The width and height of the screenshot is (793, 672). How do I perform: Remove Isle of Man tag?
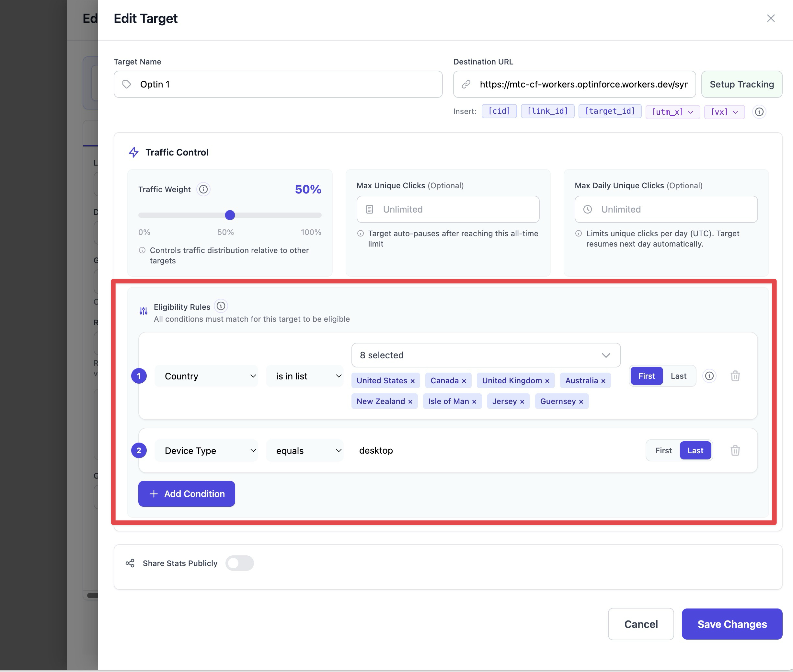pyautogui.click(x=474, y=401)
